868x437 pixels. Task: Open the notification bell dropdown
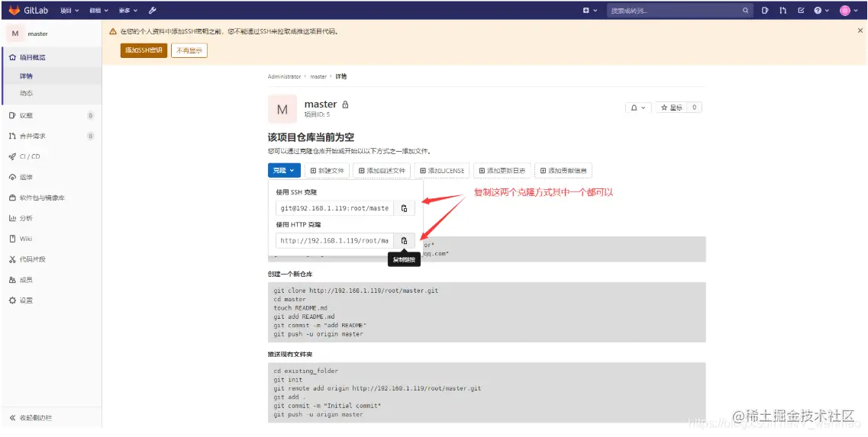pyautogui.click(x=638, y=108)
